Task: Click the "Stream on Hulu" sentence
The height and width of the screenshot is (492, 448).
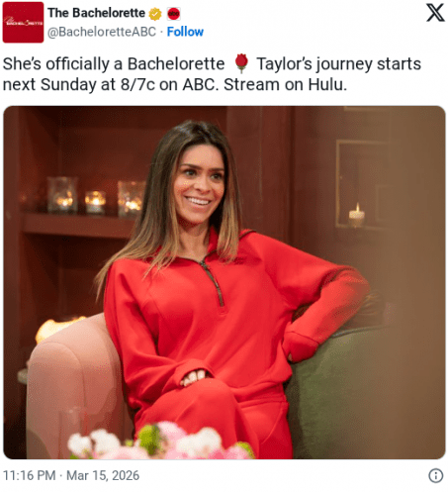Action: (x=286, y=85)
